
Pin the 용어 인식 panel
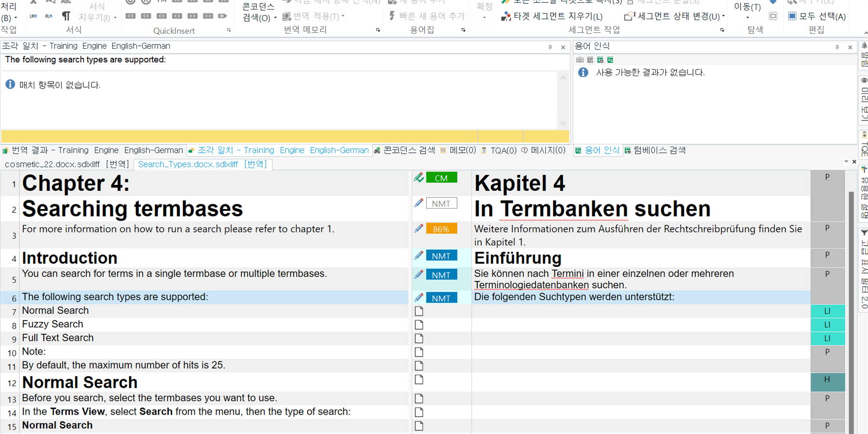click(x=837, y=47)
